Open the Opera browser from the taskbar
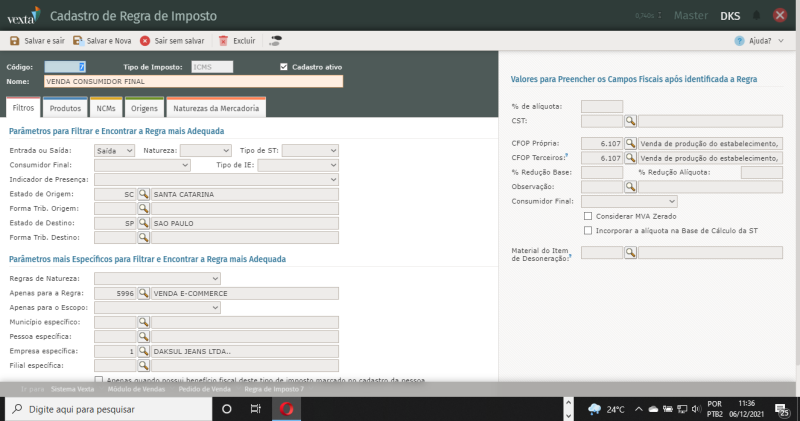Image resolution: width=800 pixels, height=421 pixels. 286,409
